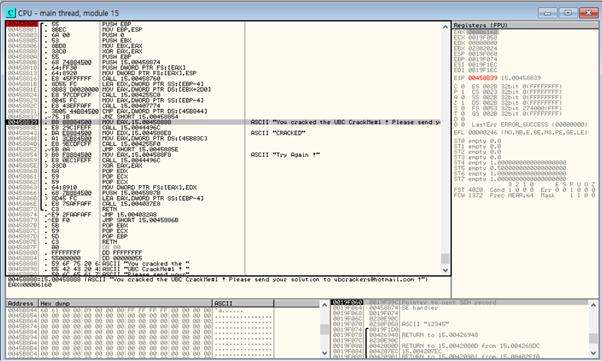Click the EFL 00000246 register line
Screen dimensions: 602x361
click(521, 132)
